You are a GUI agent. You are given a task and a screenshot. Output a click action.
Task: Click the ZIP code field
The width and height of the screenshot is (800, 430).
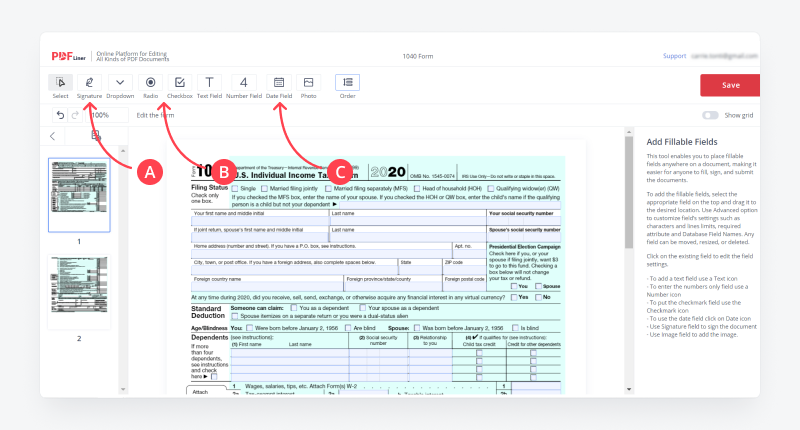(x=464, y=270)
